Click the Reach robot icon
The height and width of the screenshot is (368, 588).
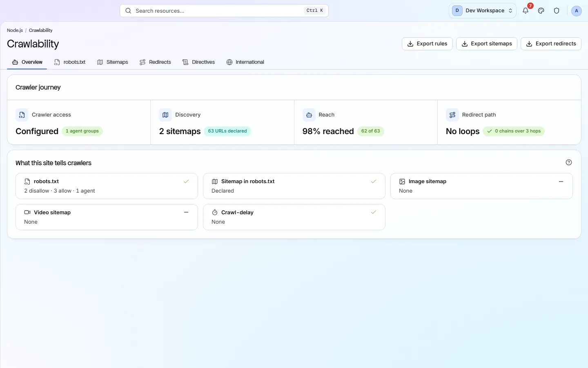click(x=309, y=115)
